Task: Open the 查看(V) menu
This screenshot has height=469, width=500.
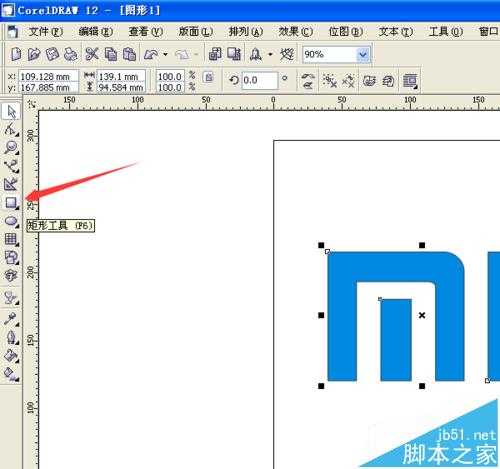Action: (x=145, y=32)
